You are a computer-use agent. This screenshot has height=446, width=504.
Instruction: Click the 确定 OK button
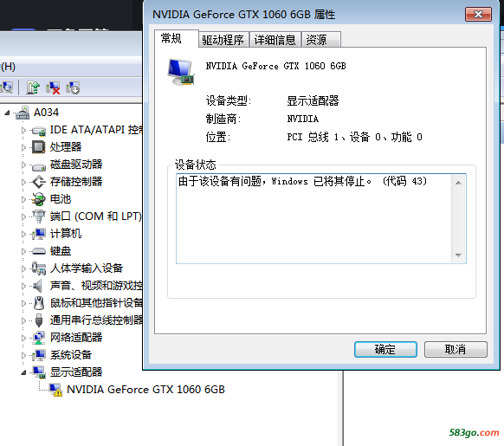tap(385, 349)
